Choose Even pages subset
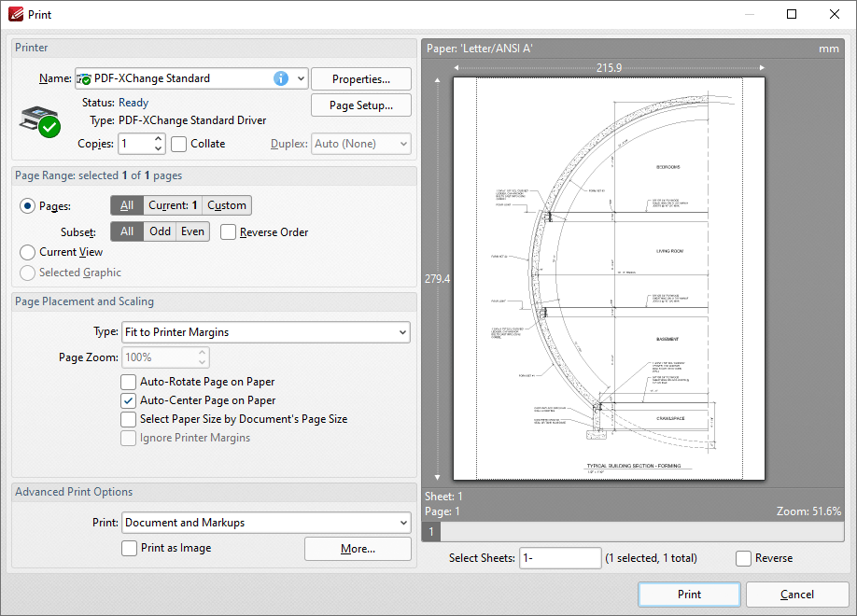This screenshot has height=616, width=857. pyautogui.click(x=192, y=231)
